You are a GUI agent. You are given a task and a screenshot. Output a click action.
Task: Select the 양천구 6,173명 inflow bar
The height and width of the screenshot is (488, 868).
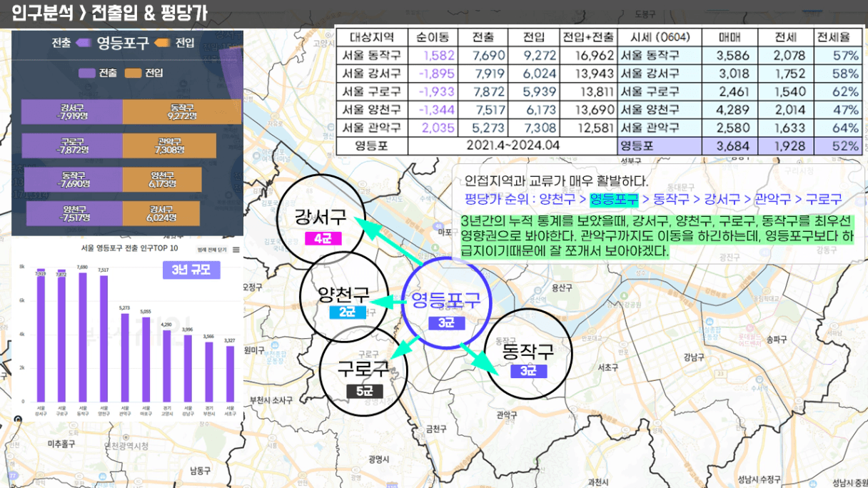pos(162,179)
